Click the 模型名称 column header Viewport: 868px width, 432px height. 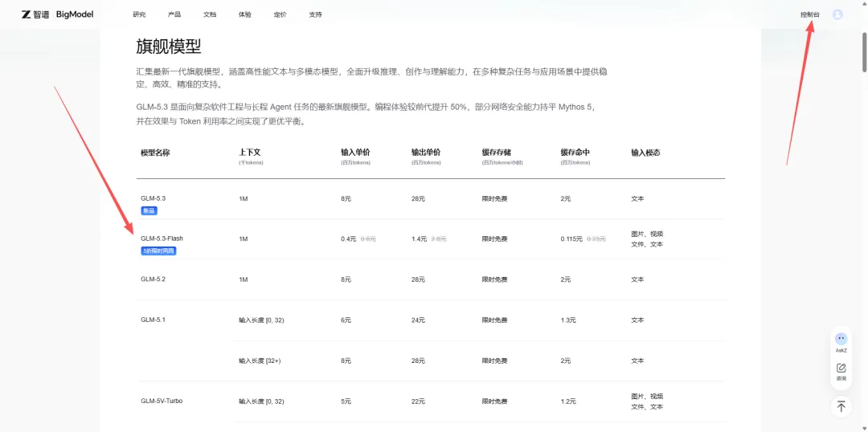pos(155,153)
